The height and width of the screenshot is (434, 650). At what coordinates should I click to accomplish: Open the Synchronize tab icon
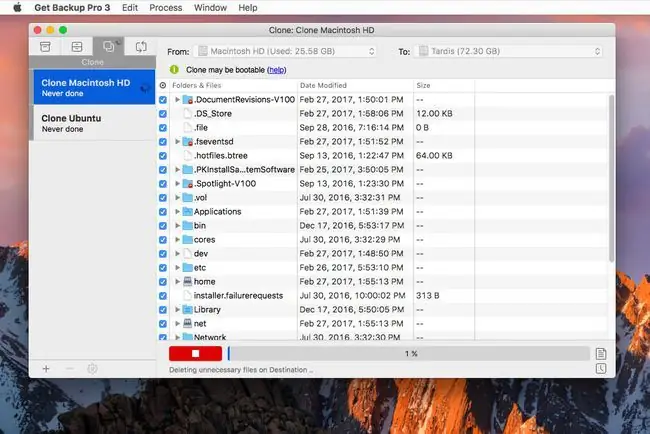[x=141, y=47]
